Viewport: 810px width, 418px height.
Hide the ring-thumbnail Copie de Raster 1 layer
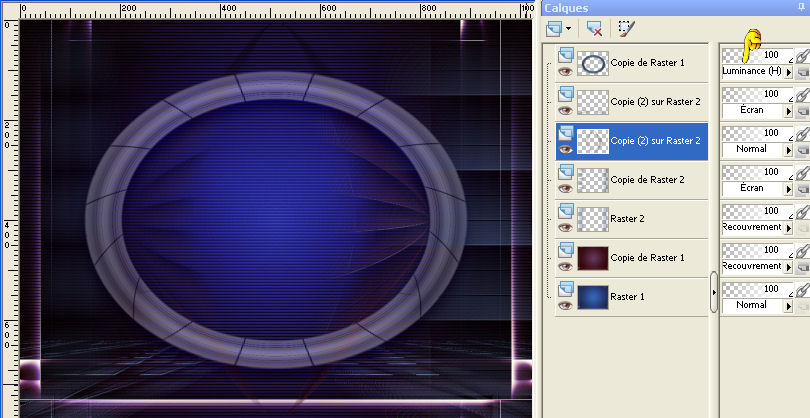[x=566, y=71]
